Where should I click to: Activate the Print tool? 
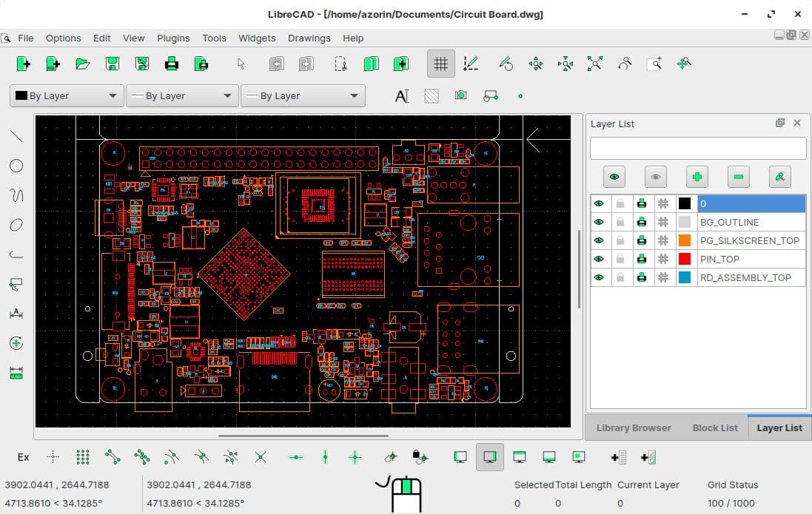(x=171, y=64)
